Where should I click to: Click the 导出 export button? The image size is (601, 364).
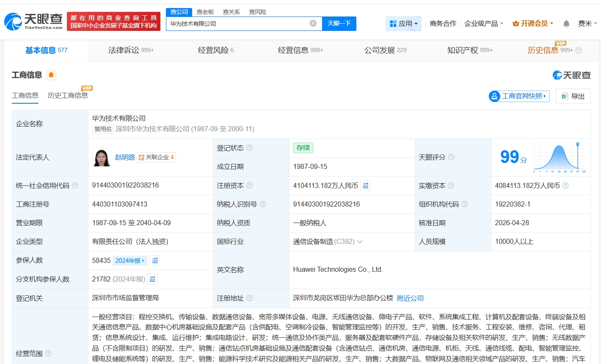pos(573,96)
